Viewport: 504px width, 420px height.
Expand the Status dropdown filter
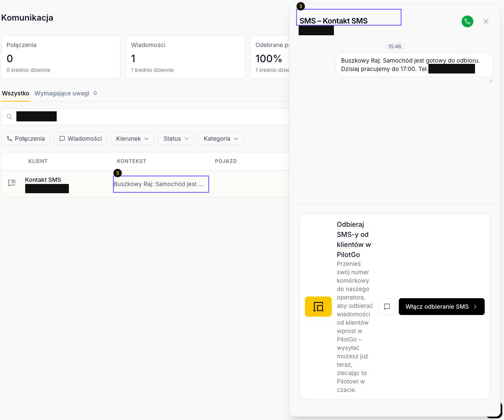coord(176,139)
